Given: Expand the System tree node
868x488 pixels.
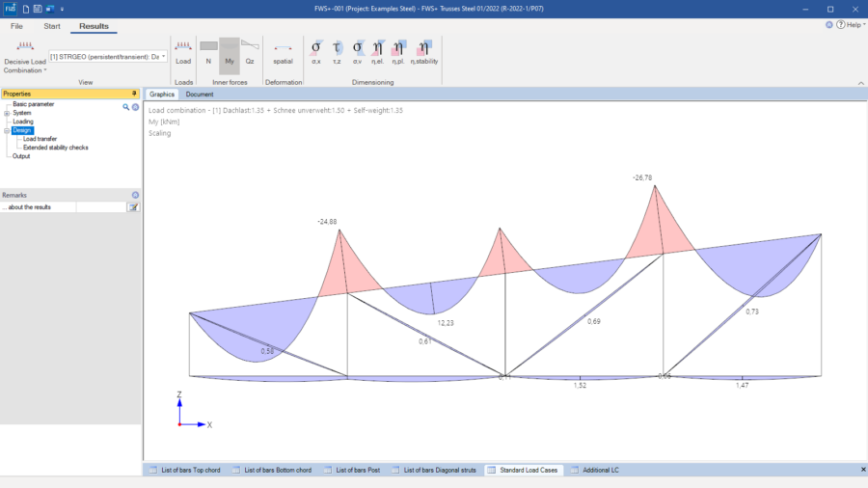Looking at the screenshot, I should click(x=7, y=113).
